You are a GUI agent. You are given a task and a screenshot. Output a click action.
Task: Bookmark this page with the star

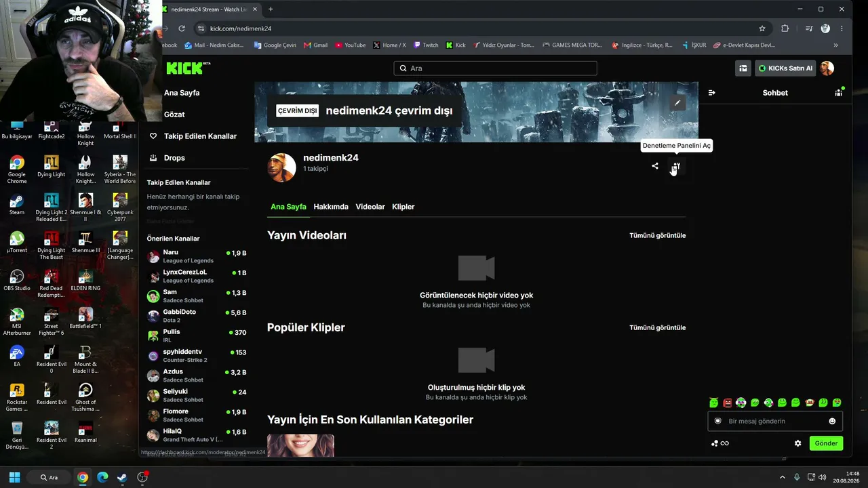[762, 28]
